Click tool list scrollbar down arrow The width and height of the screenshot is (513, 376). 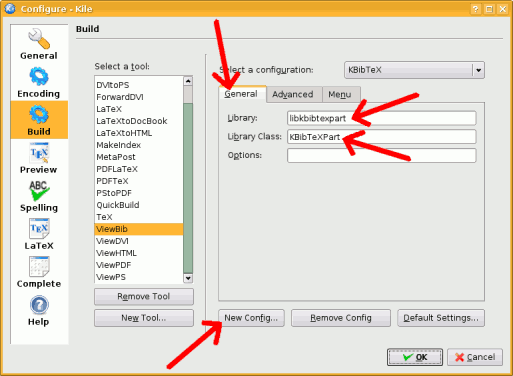(x=188, y=278)
